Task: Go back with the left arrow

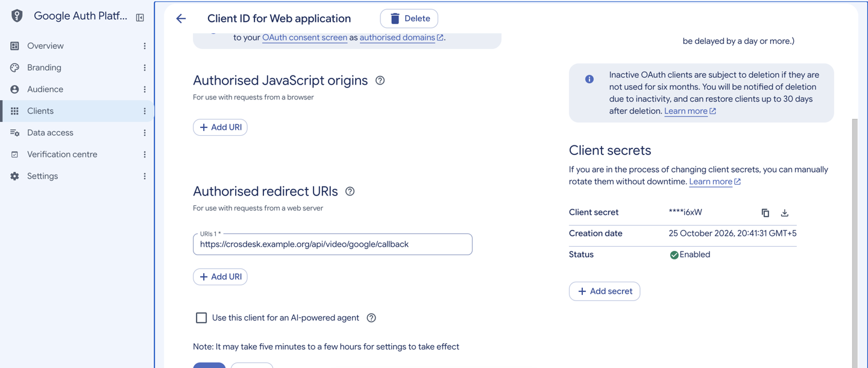Action: coord(181,19)
